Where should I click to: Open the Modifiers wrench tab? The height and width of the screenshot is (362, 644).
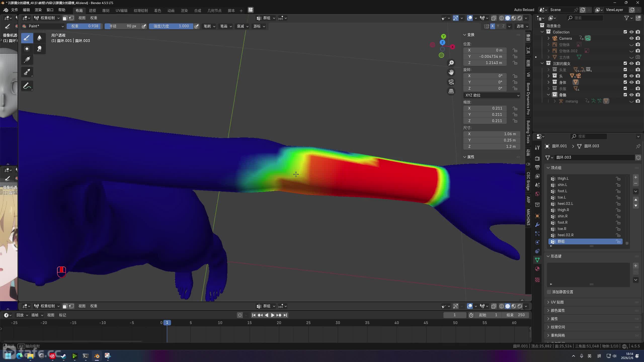coord(537,225)
